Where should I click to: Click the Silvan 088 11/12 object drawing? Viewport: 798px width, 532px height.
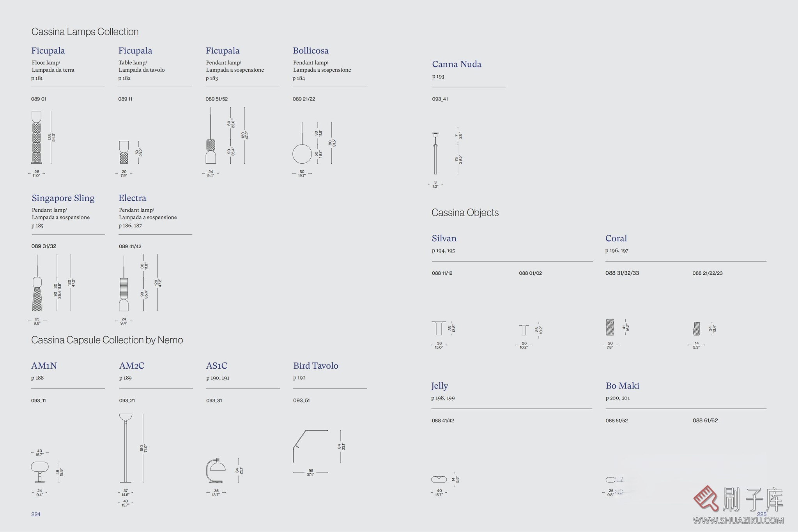coord(439,328)
